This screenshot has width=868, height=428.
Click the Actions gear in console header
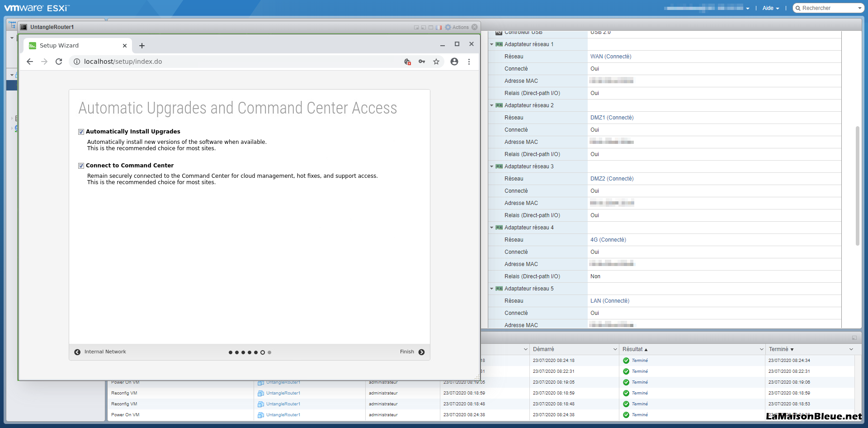(x=448, y=27)
